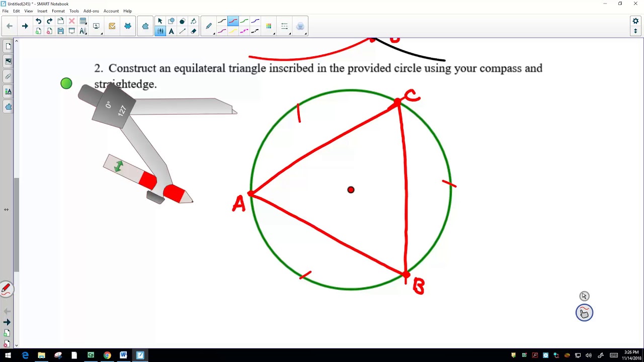Click the toolbar settings gear
The height and width of the screenshot is (362, 644).
635,21
